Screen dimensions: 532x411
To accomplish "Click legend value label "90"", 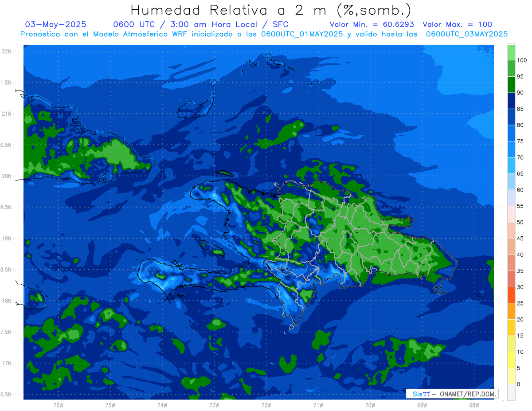I will (520, 93).
